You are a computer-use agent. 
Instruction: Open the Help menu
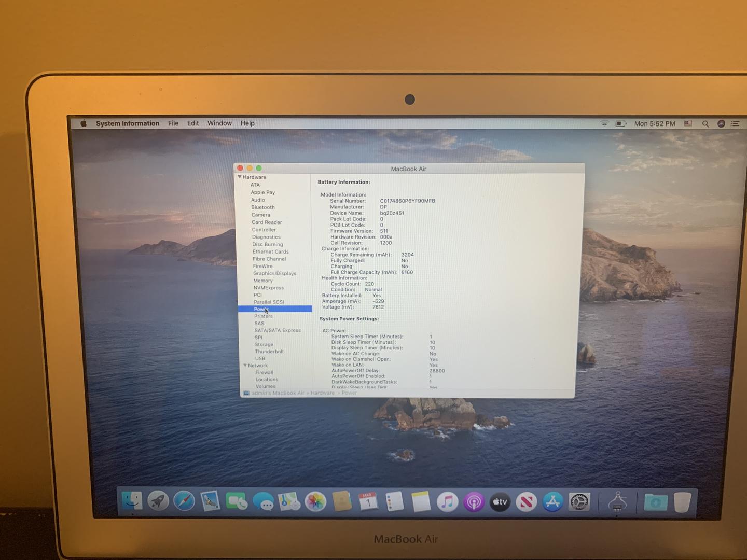[247, 123]
